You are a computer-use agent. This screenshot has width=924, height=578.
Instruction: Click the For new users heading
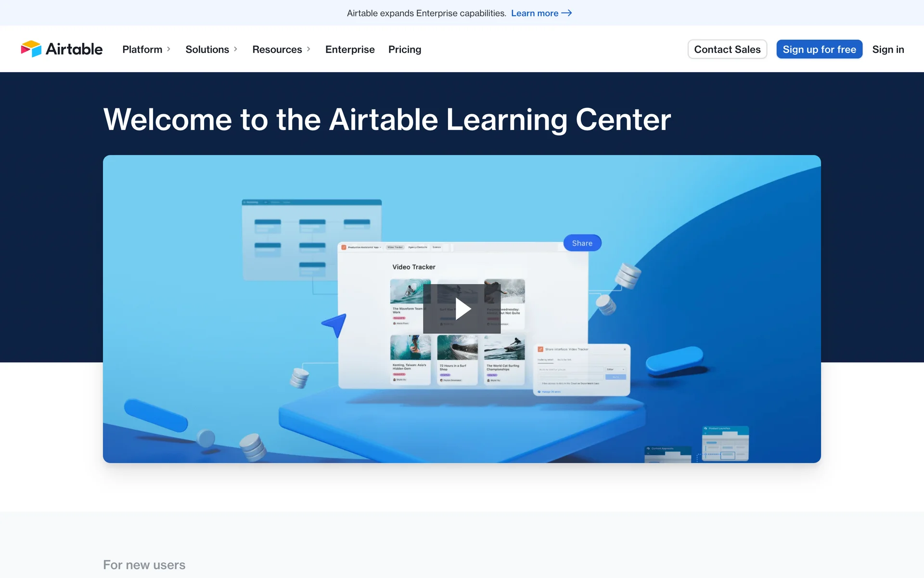(x=144, y=565)
